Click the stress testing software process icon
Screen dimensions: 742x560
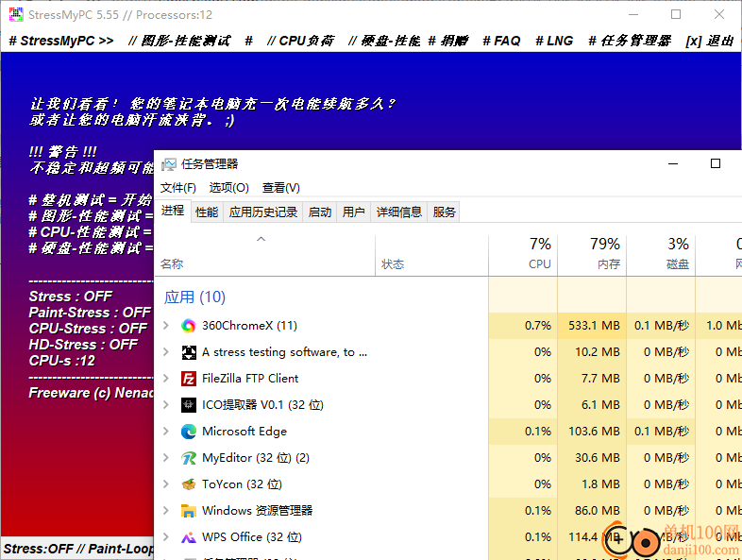(x=189, y=352)
